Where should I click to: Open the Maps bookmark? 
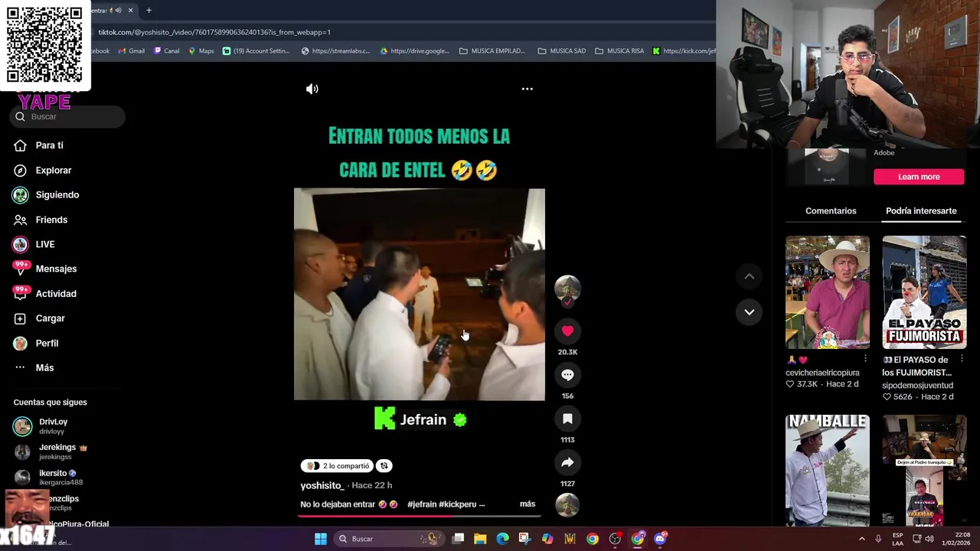(201, 51)
